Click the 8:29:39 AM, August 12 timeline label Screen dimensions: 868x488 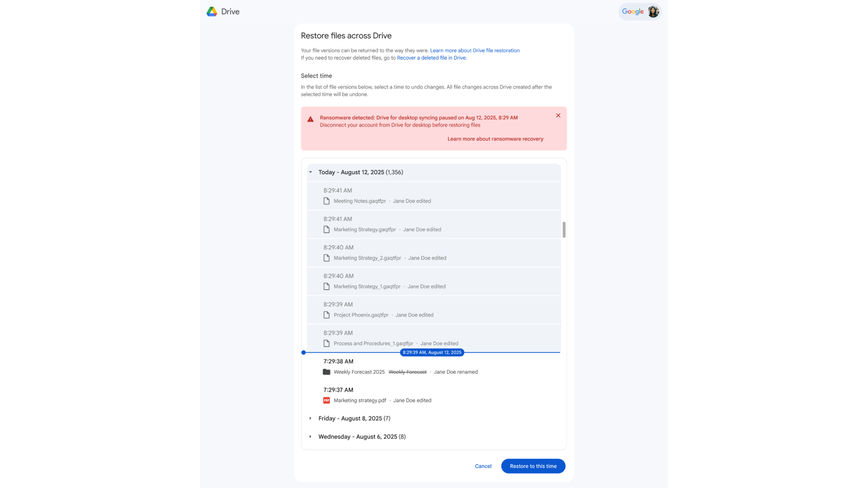click(x=432, y=352)
